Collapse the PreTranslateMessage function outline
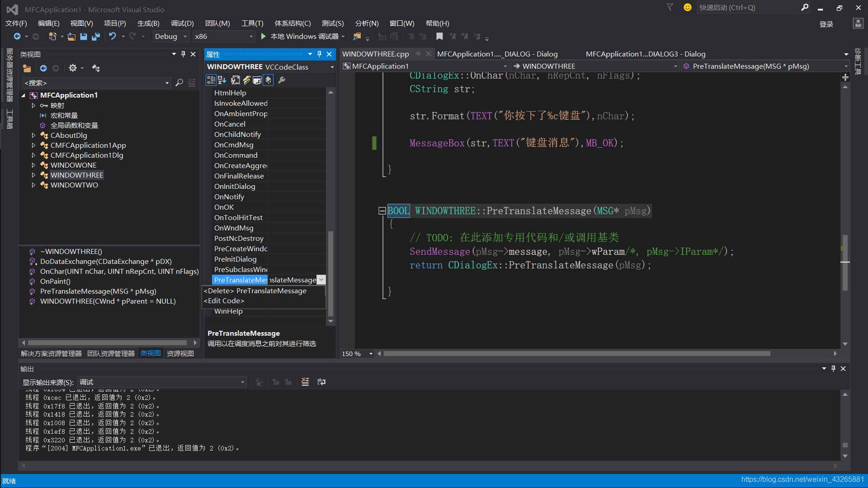This screenshot has width=868, height=488. pos(382,211)
